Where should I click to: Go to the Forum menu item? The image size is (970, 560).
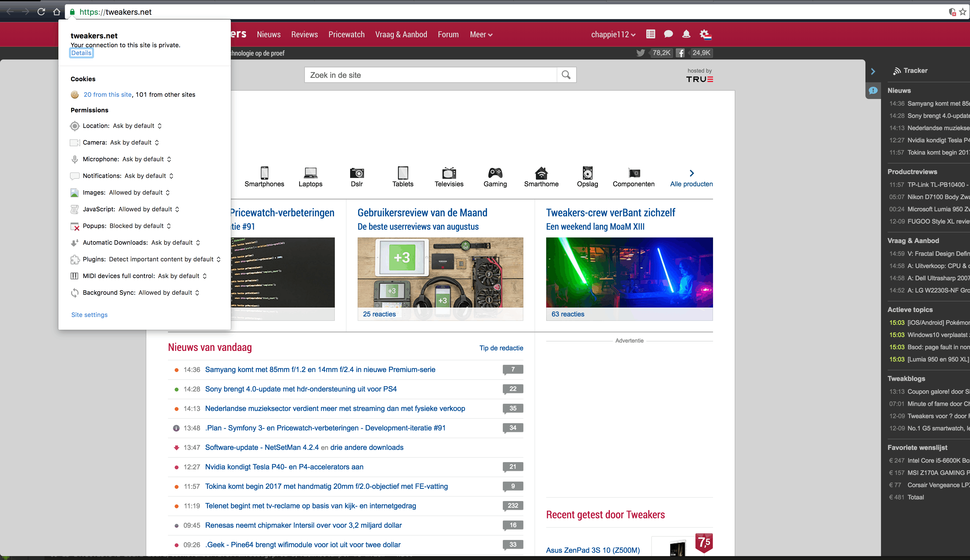tap(448, 34)
